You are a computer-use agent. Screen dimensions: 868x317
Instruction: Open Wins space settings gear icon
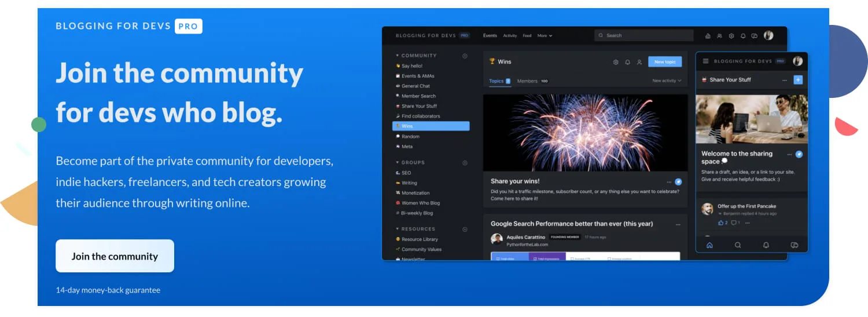pos(616,62)
